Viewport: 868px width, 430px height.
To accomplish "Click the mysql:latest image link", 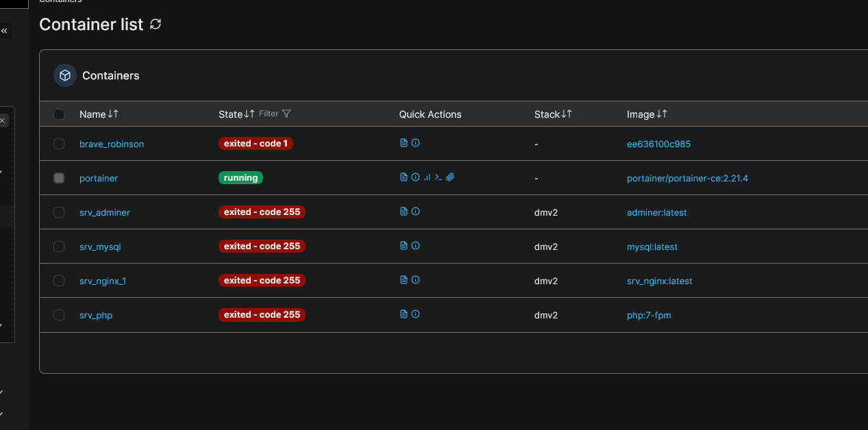I will pyautogui.click(x=652, y=246).
